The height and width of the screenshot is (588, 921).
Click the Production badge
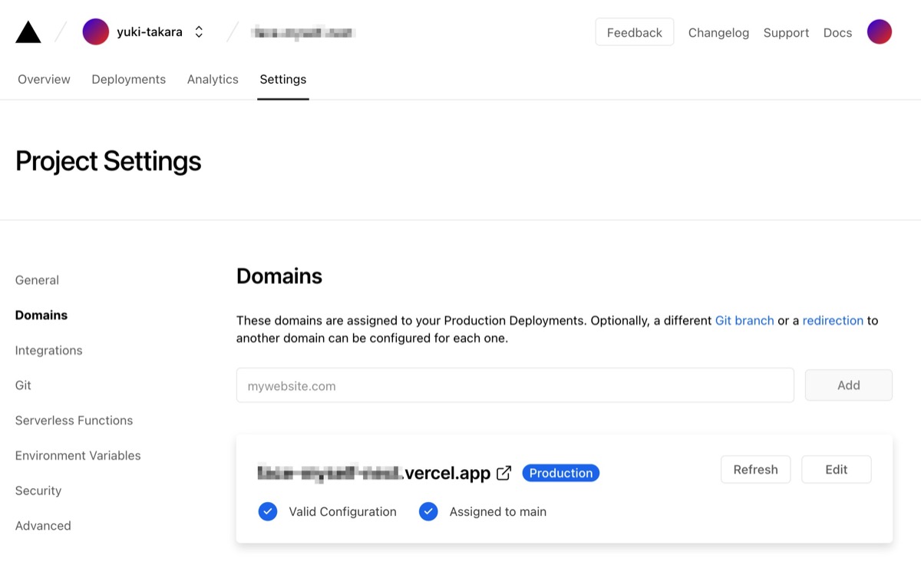coord(560,473)
